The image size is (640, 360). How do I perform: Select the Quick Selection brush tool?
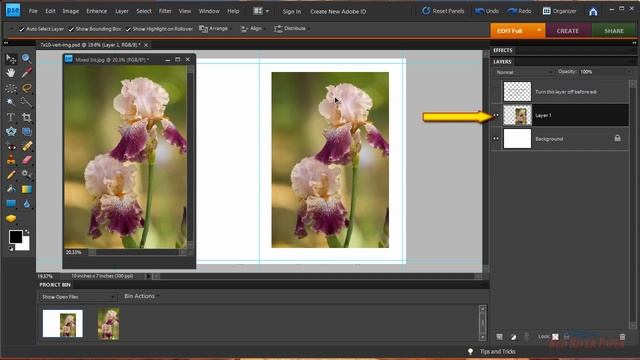coord(27,102)
